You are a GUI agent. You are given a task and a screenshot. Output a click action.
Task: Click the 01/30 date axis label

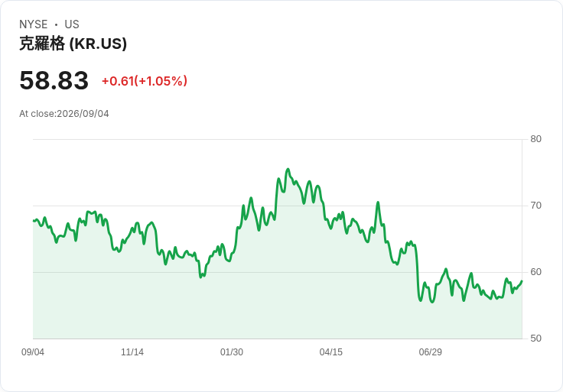(x=232, y=352)
